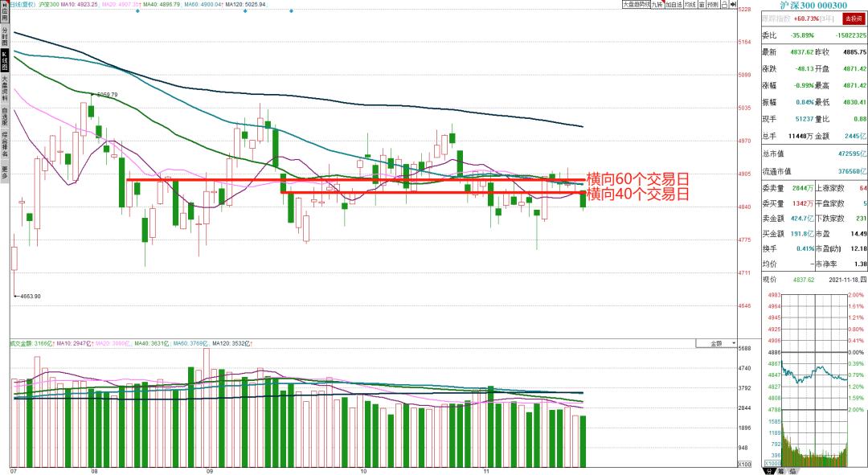This screenshot has width=868, height=475.
Task: Click the 最新 4837.62 value
Action: [803, 52]
